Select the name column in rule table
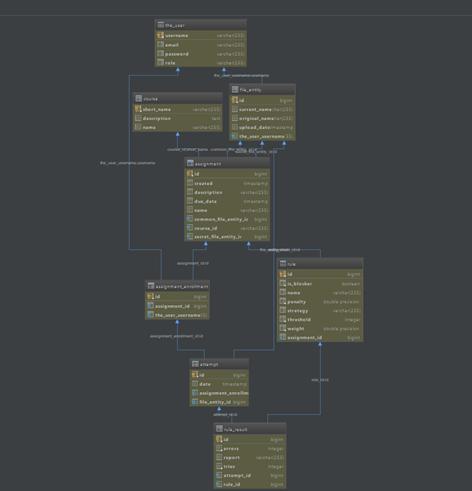The image size is (472, 491). point(320,293)
